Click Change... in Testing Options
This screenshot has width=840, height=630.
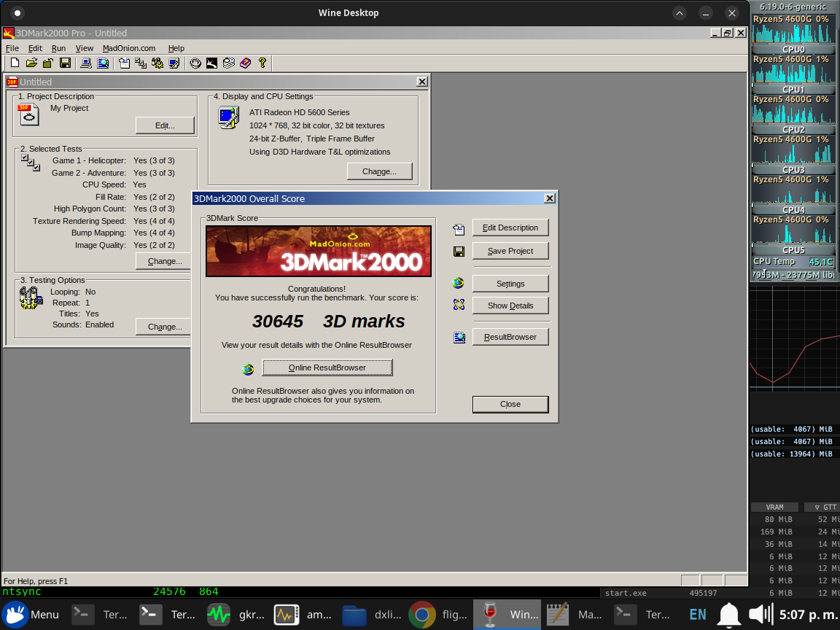tap(164, 327)
